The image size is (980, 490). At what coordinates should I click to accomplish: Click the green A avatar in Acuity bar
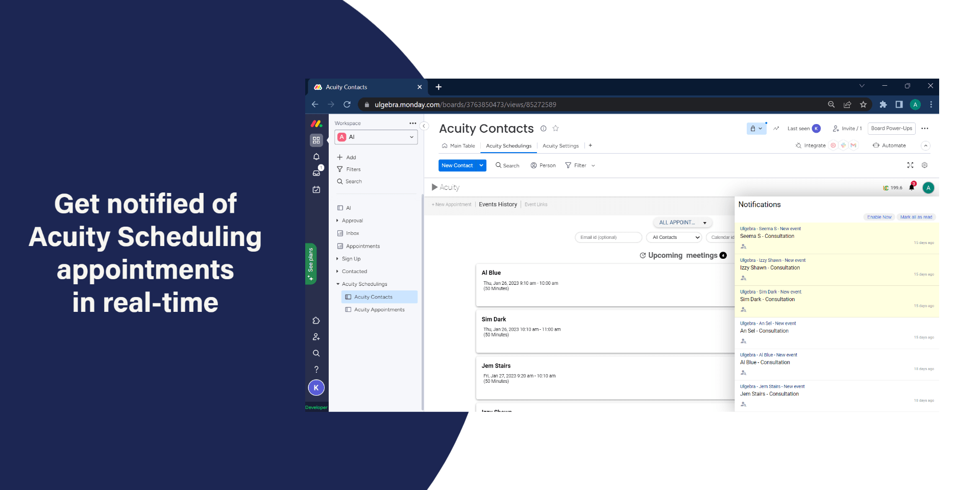(x=928, y=188)
